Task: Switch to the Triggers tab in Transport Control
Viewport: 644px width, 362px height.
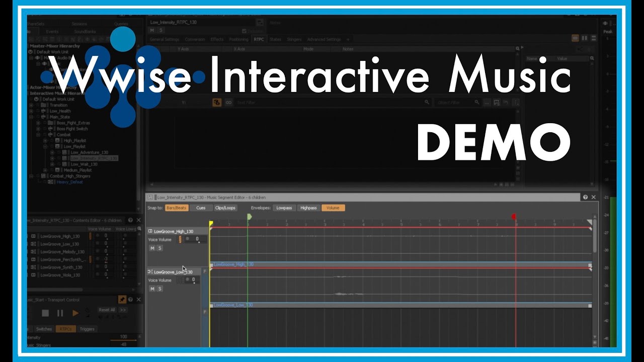Action: (87, 329)
